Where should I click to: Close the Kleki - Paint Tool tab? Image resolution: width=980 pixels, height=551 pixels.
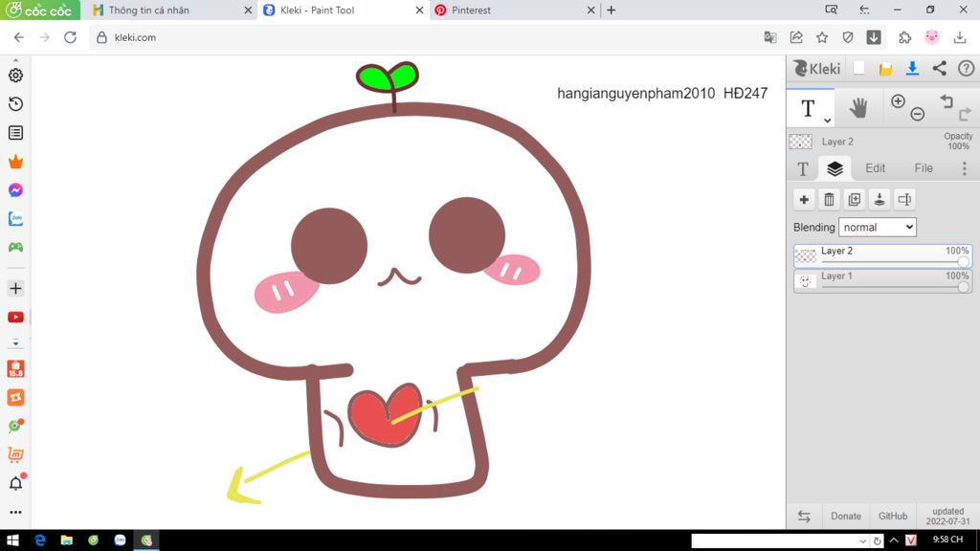[419, 11]
